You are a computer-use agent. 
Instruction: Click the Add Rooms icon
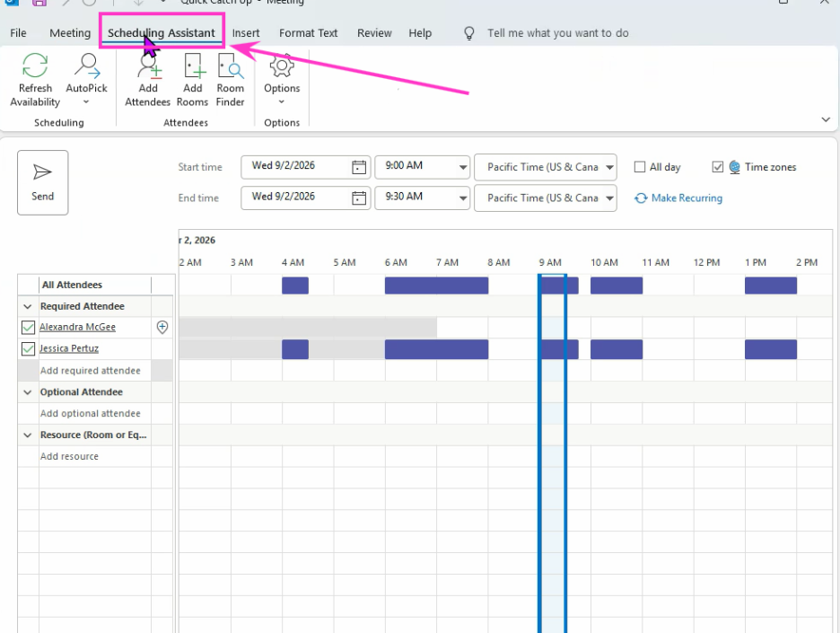tap(193, 66)
